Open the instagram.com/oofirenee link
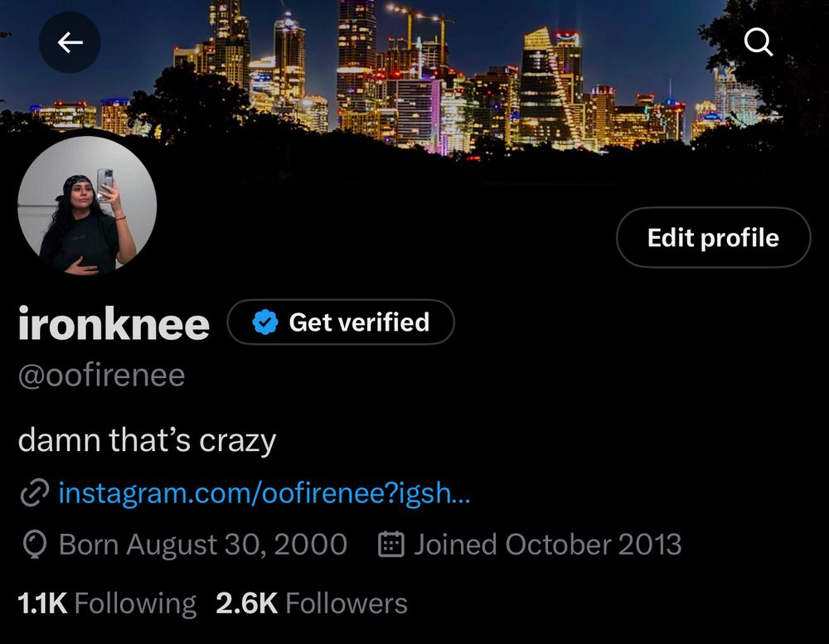This screenshot has width=829, height=644. [x=264, y=493]
